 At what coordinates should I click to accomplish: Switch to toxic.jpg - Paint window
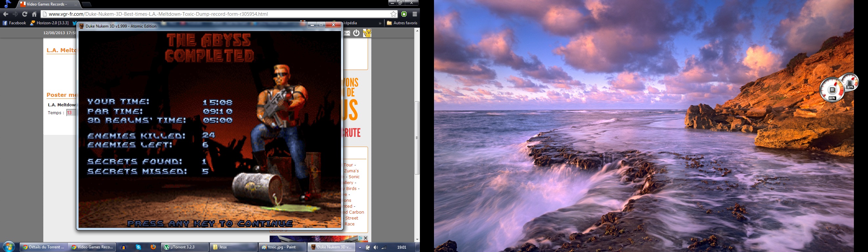[x=282, y=247]
